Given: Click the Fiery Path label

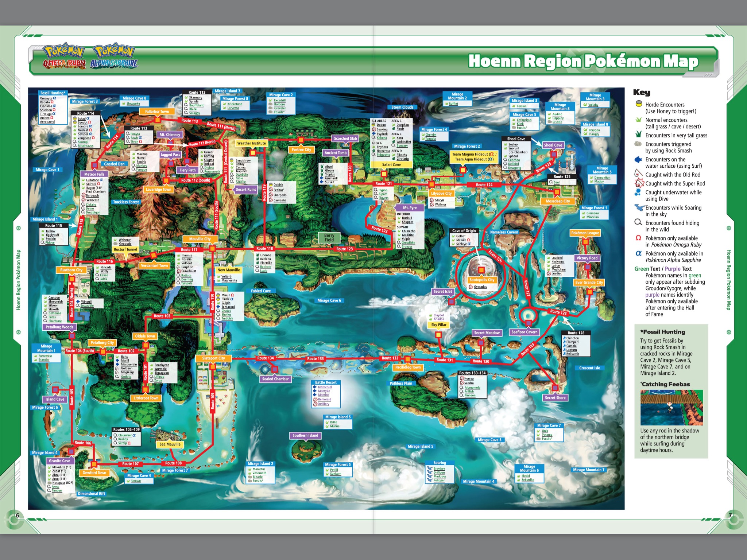Looking at the screenshot, I should (187, 170).
